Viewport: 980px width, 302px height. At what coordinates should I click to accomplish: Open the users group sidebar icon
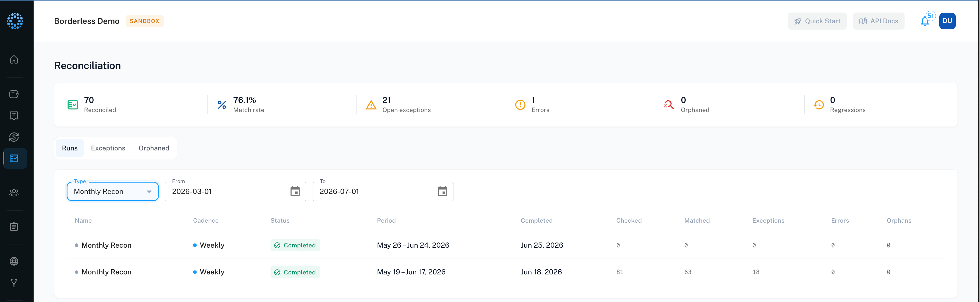[x=14, y=193]
